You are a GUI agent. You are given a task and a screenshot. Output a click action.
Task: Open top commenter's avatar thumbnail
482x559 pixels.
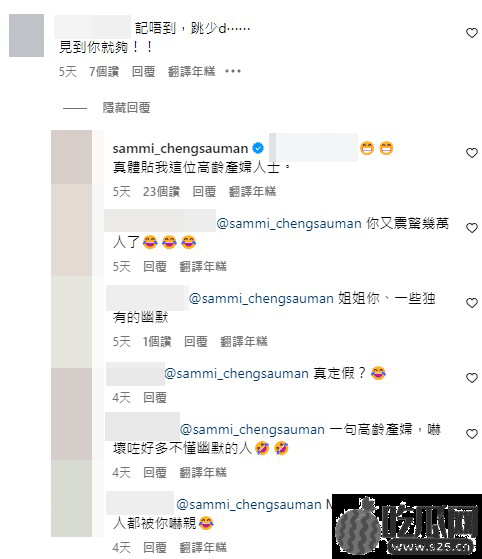(26, 35)
